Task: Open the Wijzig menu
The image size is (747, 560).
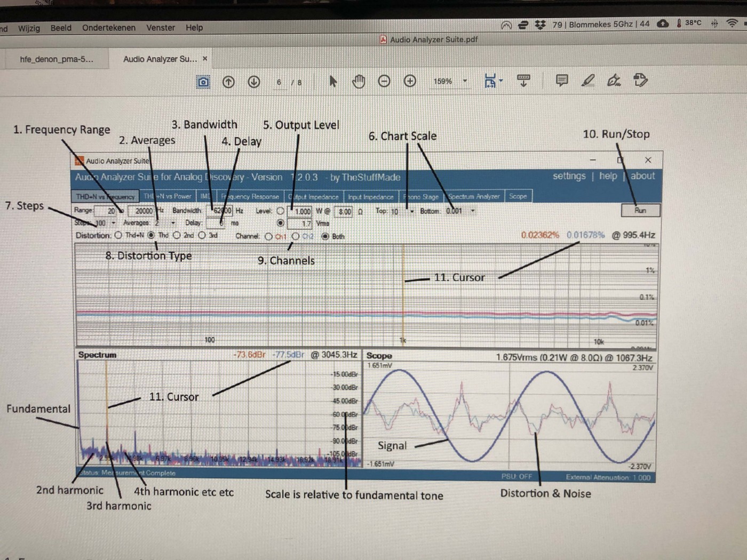Action: [x=29, y=28]
